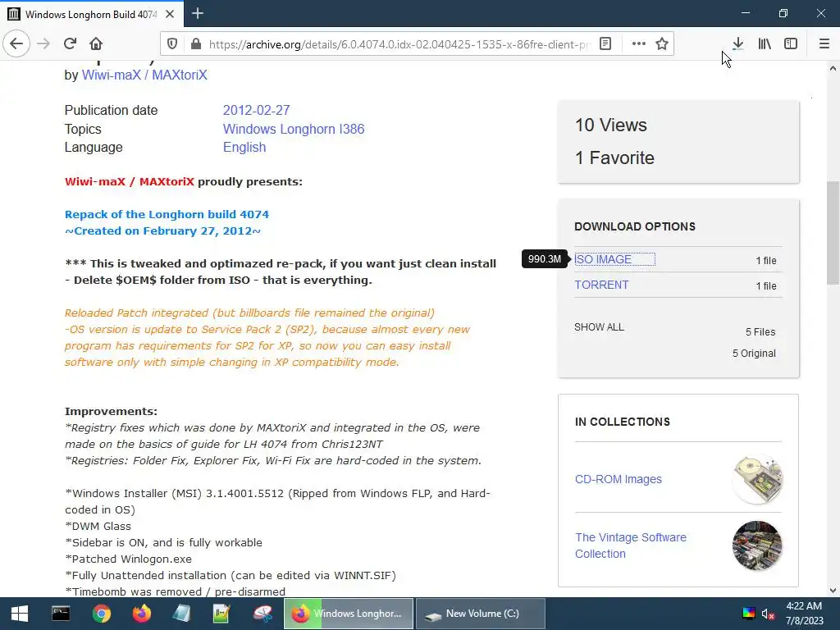Image resolution: width=840 pixels, height=630 pixels.
Task: Open The Vintage Software Collection link
Action: tap(631, 546)
